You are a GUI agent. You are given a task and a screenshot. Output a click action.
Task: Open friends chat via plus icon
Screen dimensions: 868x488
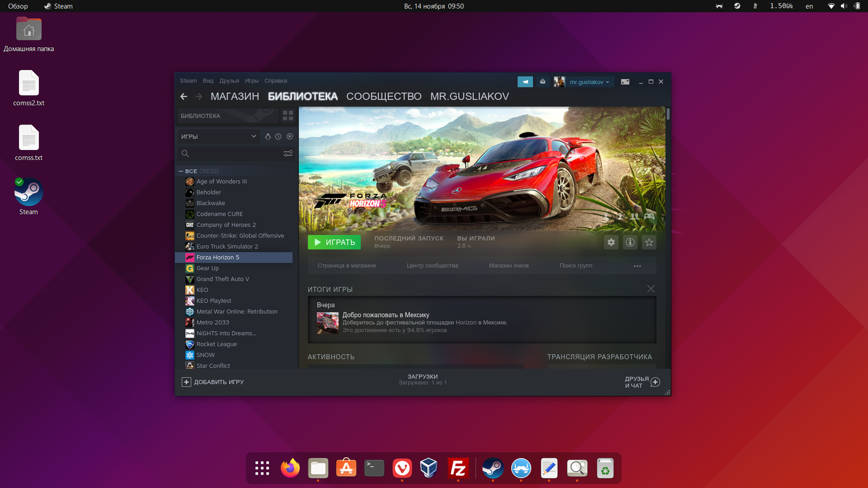coord(655,382)
